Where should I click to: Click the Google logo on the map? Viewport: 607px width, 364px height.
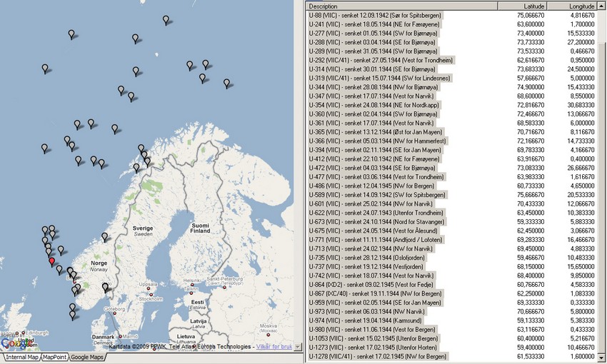click(x=16, y=343)
